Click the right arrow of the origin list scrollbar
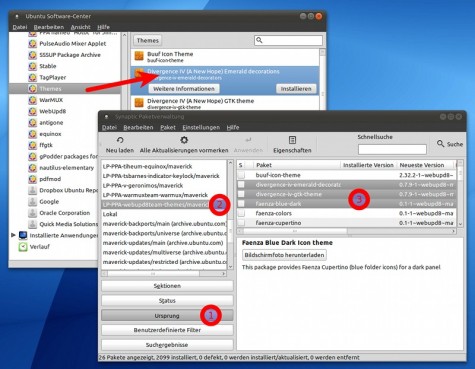Viewport: 475px width, 369px height. [x=224, y=274]
